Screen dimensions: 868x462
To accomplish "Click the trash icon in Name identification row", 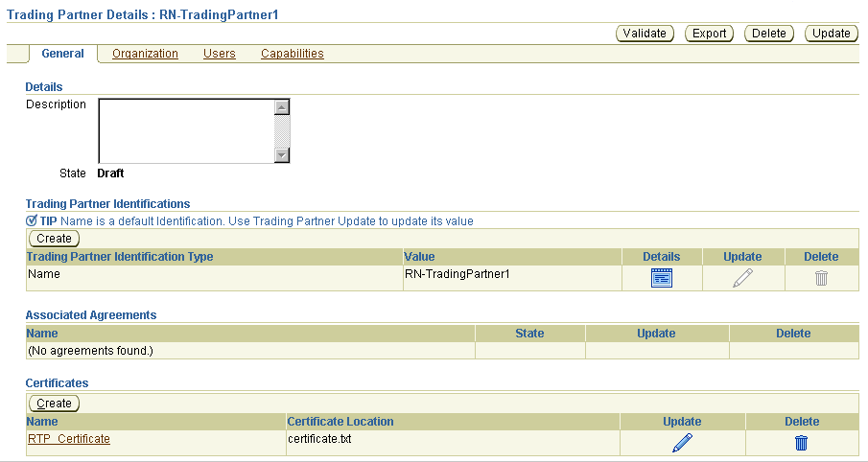I will pos(821,278).
